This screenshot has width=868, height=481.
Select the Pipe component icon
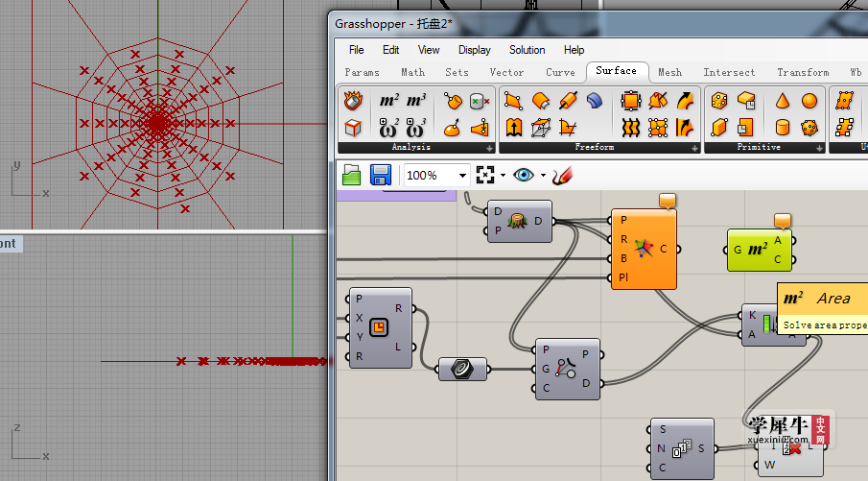coord(568,101)
